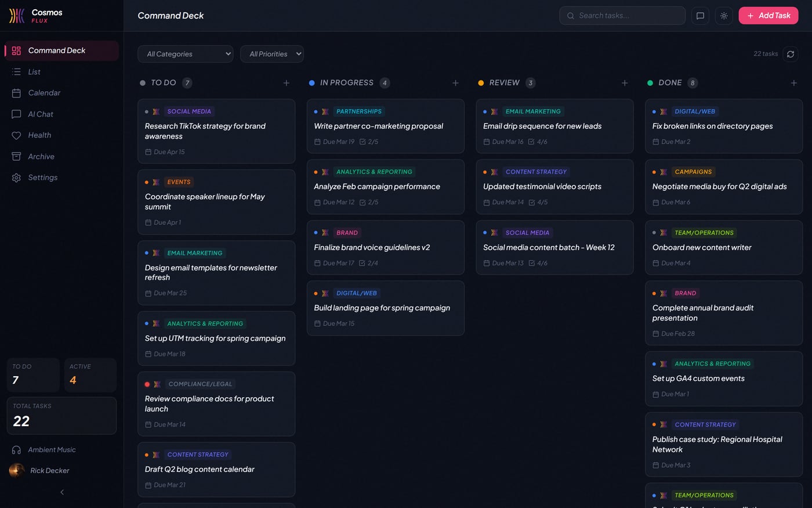
Task: Click the Add Task button
Action: click(x=768, y=16)
